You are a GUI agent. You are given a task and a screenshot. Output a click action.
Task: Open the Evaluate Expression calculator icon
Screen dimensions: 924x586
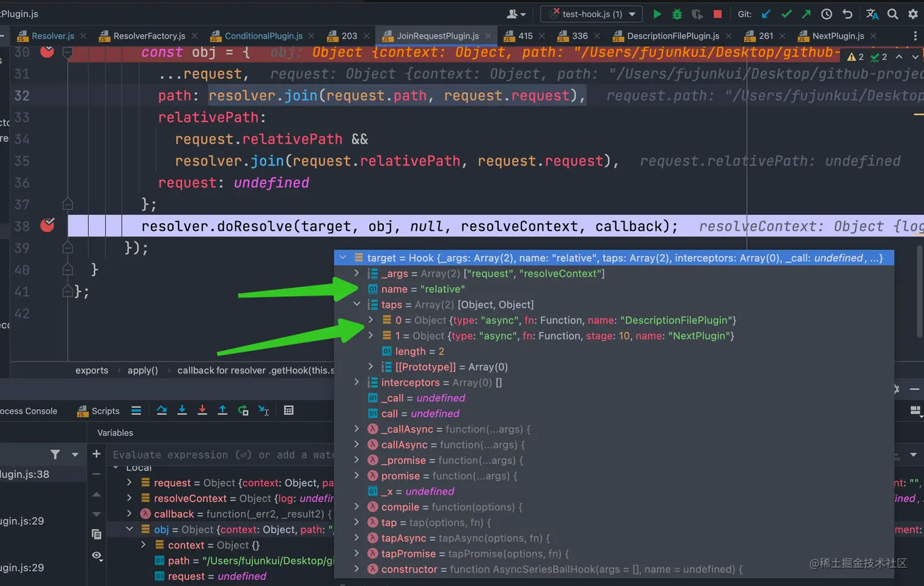coord(288,411)
